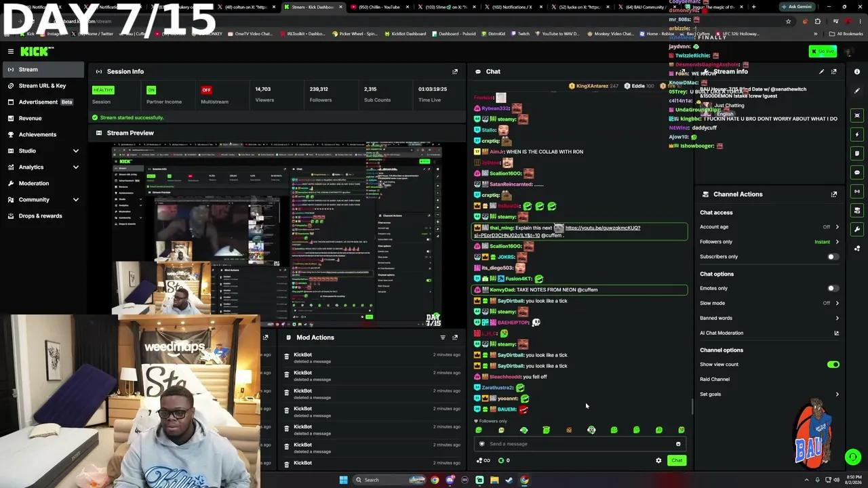Open Slow mode options
This screenshot has height=488, width=868.
[x=769, y=303]
